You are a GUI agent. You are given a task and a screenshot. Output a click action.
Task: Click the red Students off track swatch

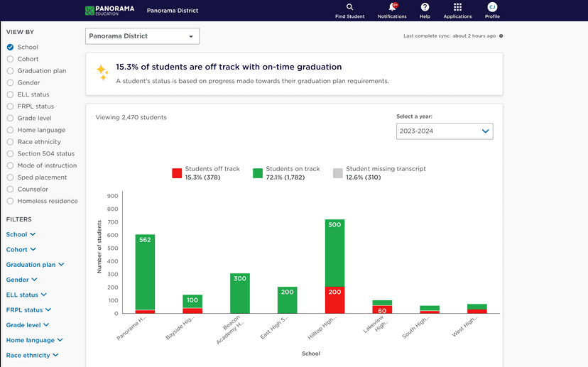tap(177, 173)
